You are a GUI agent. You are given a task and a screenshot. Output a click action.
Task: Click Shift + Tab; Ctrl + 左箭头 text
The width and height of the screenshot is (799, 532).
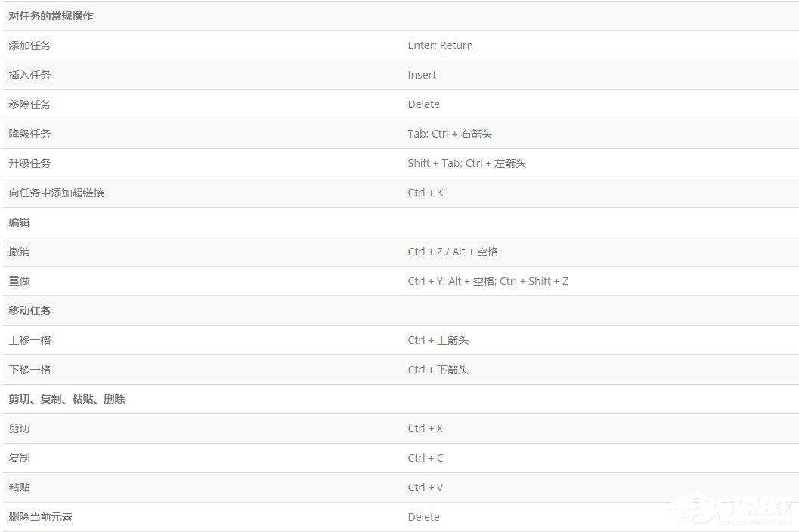(466, 163)
